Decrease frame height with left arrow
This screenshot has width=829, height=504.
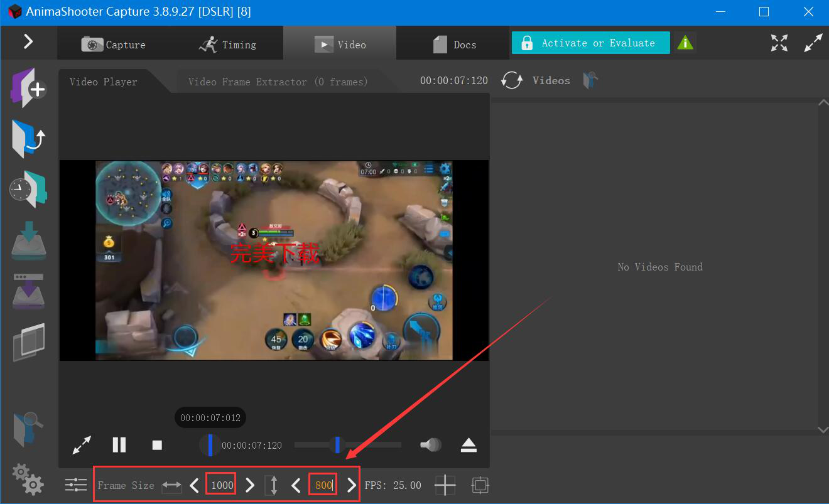click(296, 485)
